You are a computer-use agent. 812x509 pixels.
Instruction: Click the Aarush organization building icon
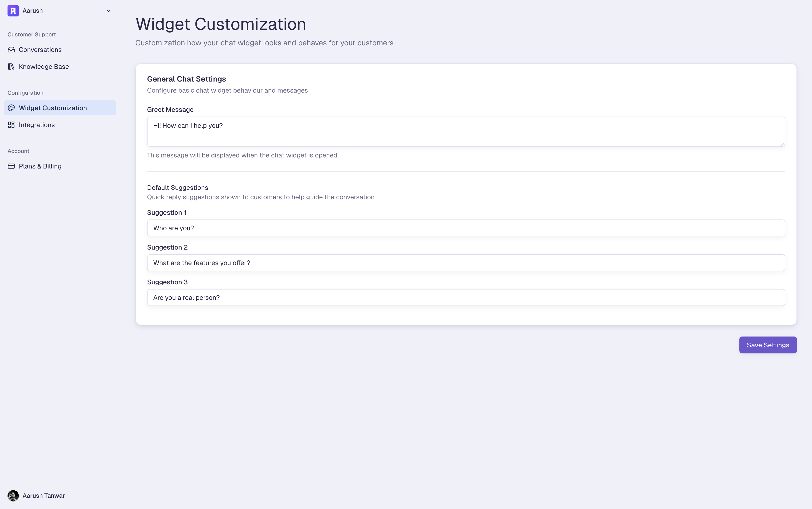click(13, 11)
